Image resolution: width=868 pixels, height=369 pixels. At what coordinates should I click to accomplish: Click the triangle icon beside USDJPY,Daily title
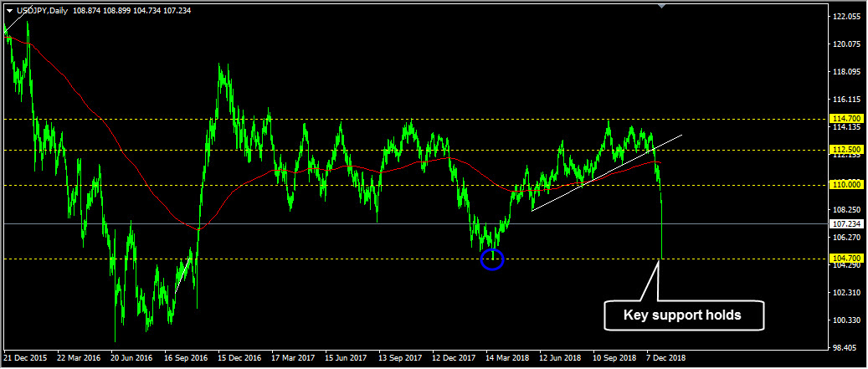(x=8, y=11)
